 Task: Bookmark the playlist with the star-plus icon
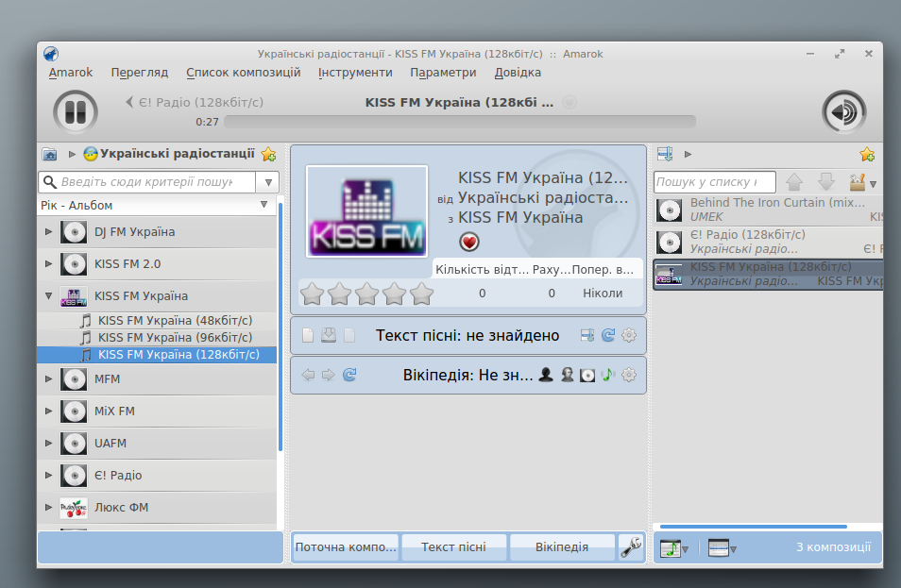(x=867, y=154)
